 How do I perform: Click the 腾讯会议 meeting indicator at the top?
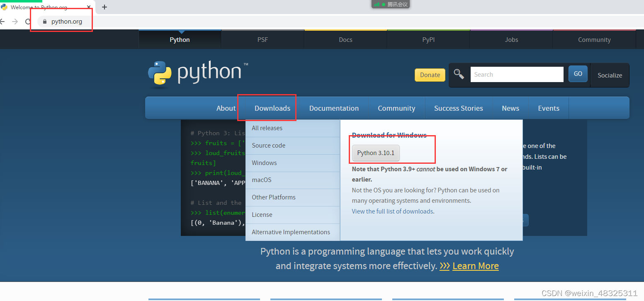[390, 5]
